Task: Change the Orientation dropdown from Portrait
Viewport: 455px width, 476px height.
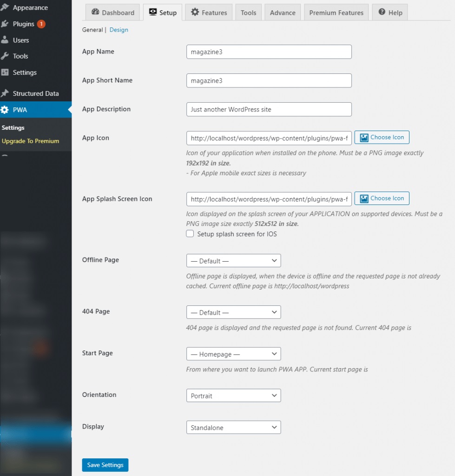Action: (233, 396)
